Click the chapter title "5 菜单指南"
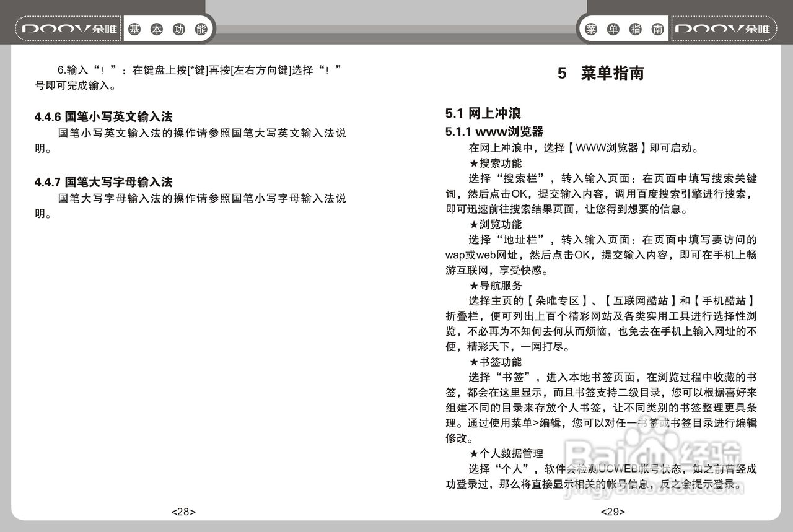 coord(601,73)
